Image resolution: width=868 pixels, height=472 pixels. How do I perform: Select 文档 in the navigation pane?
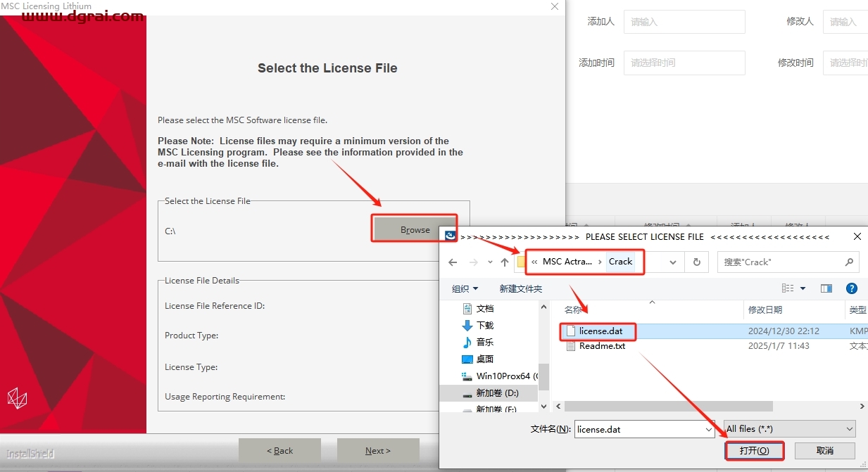coord(485,308)
